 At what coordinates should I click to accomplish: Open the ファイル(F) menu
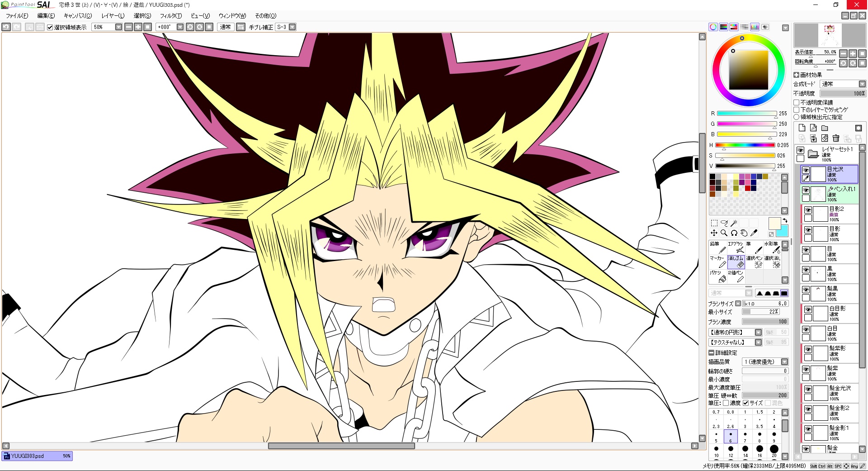pyautogui.click(x=17, y=16)
